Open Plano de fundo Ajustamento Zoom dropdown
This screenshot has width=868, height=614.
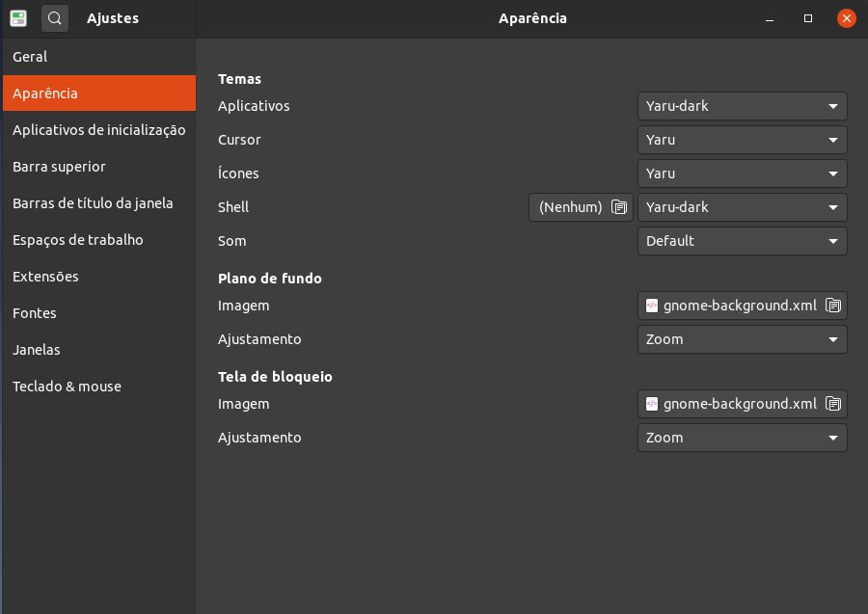[x=742, y=339]
